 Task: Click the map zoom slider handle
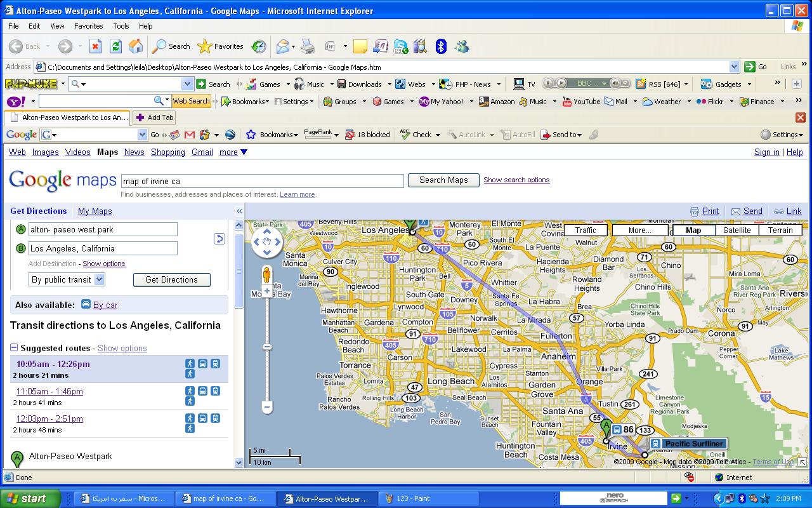267,347
